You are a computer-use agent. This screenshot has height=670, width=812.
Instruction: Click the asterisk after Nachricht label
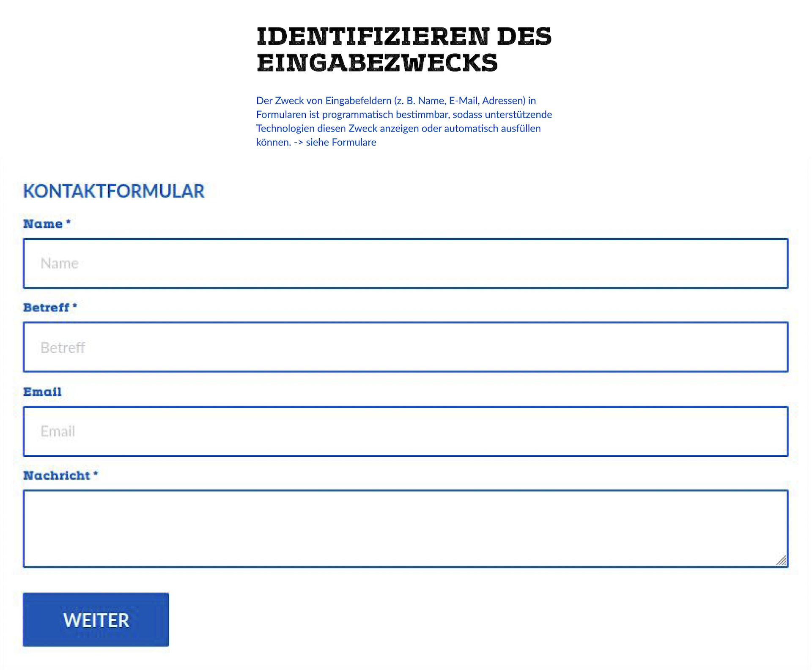click(96, 473)
